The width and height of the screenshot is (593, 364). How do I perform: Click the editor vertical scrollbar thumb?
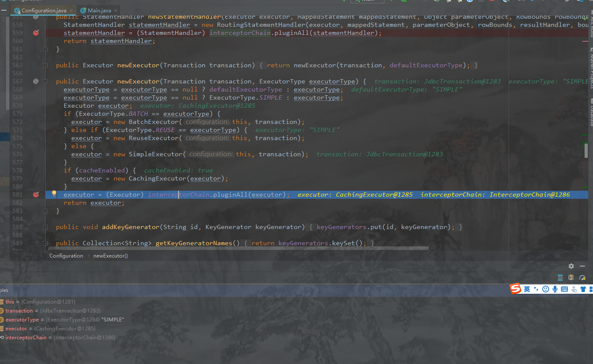coord(586,151)
